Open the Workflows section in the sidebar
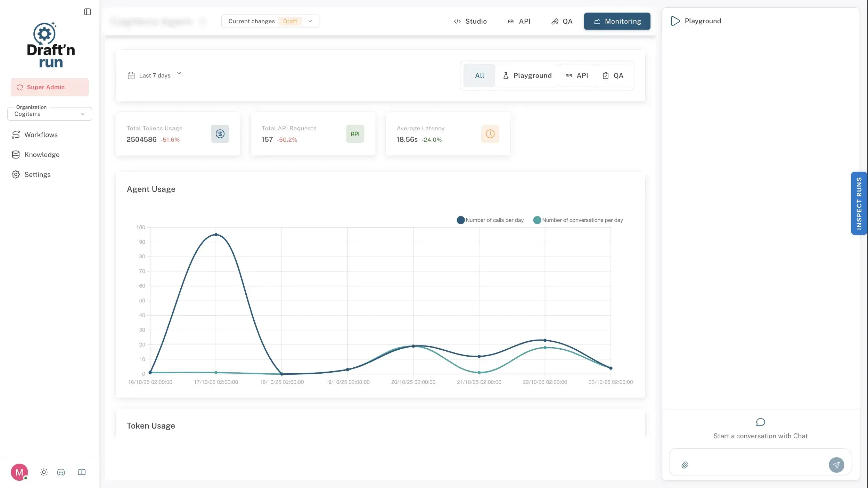Viewport: 868px width, 488px height. 41,135
